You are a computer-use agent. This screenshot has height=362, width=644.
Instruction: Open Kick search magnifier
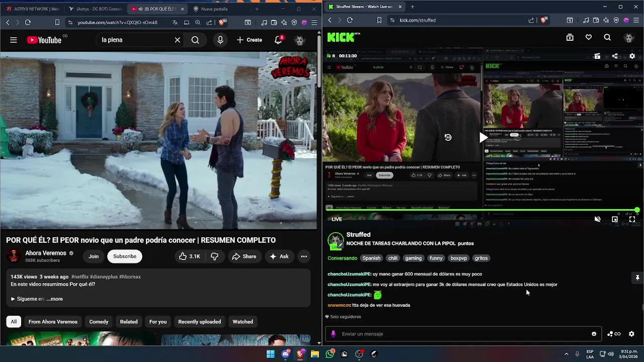607,37
